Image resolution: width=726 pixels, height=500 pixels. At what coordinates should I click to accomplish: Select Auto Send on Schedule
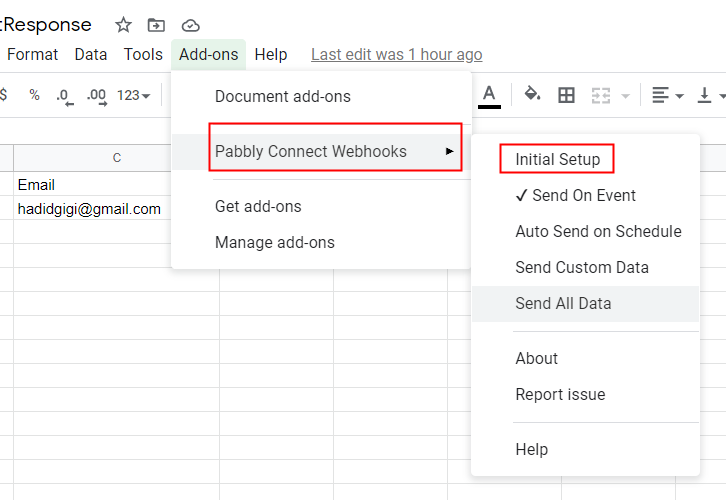click(585, 231)
